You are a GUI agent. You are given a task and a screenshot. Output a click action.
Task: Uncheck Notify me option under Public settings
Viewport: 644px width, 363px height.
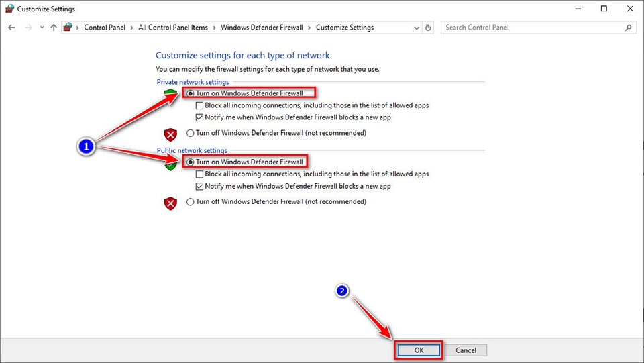[199, 186]
